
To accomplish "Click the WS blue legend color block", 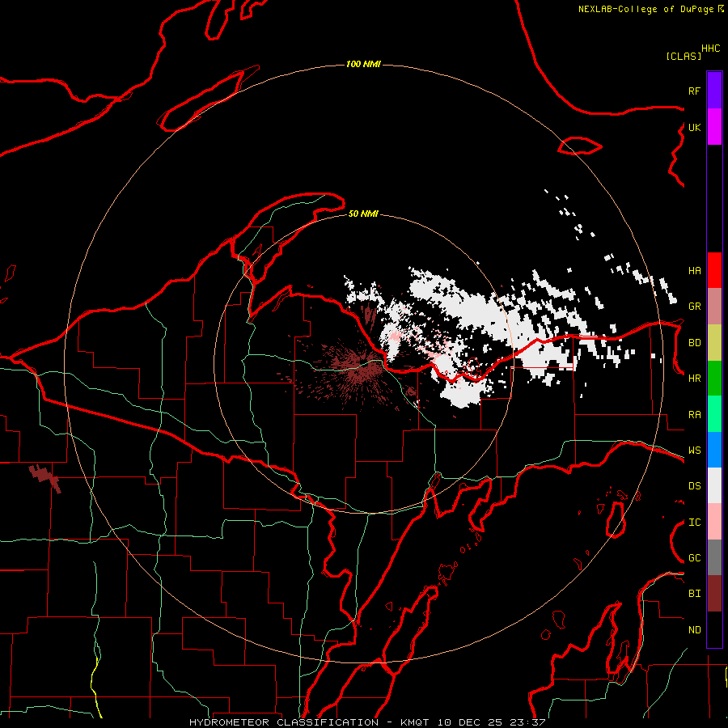I will tap(714, 450).
